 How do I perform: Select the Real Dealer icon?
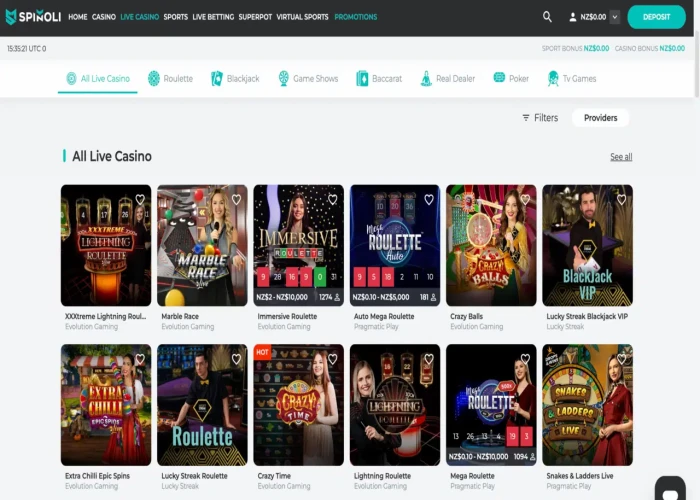(x=426, y=78)
